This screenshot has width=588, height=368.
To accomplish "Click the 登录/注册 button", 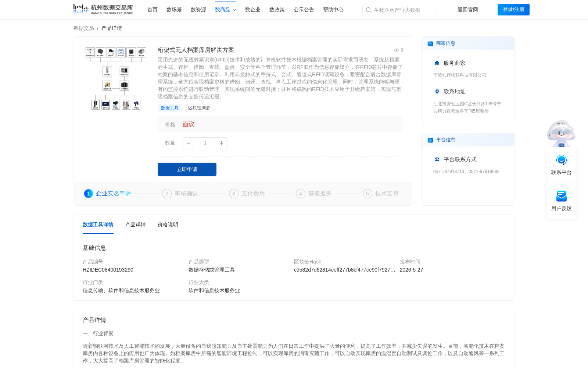I will pos(513,10).
